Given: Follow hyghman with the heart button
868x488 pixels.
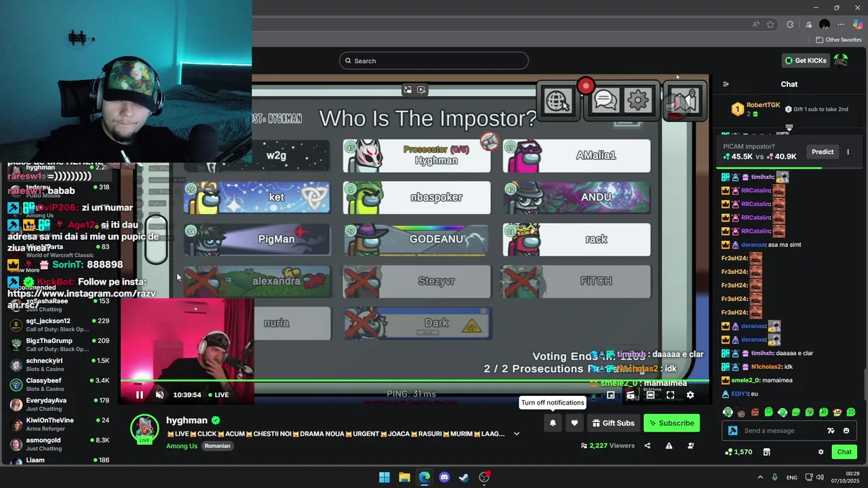Looking at the screenshot, I should pyautogui.click(x=574, y=423).
